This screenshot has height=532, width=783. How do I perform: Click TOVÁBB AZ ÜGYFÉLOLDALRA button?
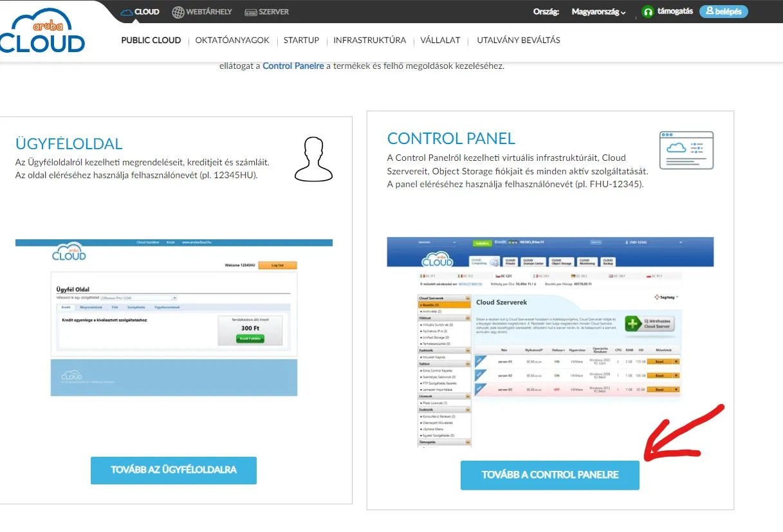point(174,470)
